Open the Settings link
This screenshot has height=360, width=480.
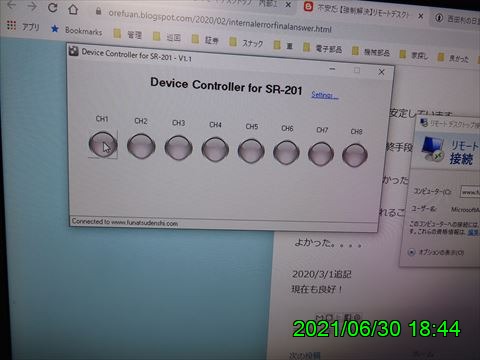point(324,95)
